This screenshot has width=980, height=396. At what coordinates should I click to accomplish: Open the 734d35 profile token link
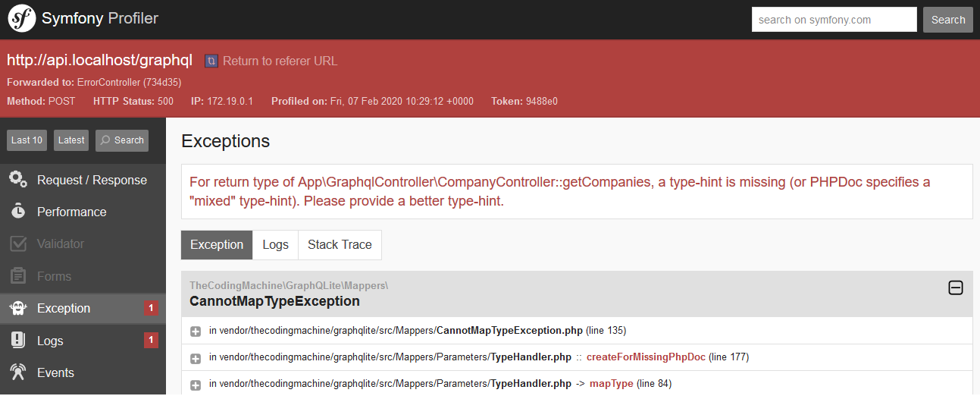click(x=162, y=82)
